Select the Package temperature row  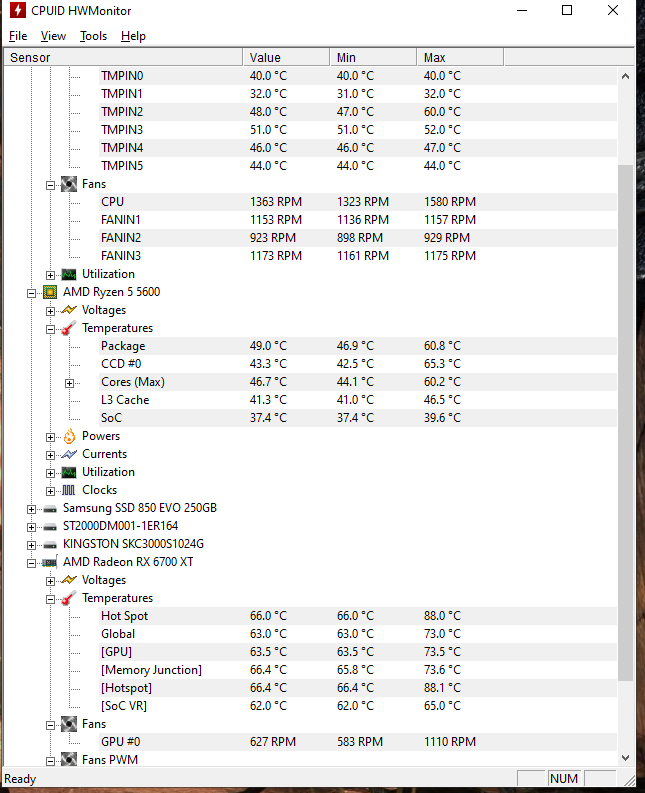coord(358,346)
